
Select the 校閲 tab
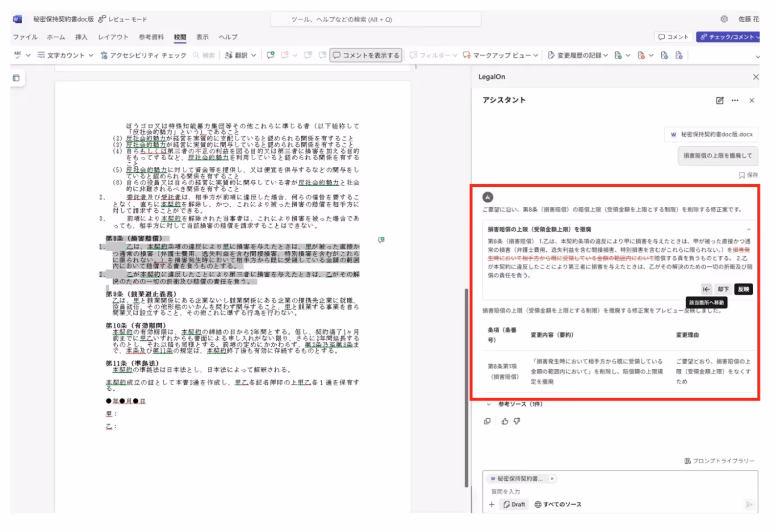pyautogui.click(x=180, y=37)
